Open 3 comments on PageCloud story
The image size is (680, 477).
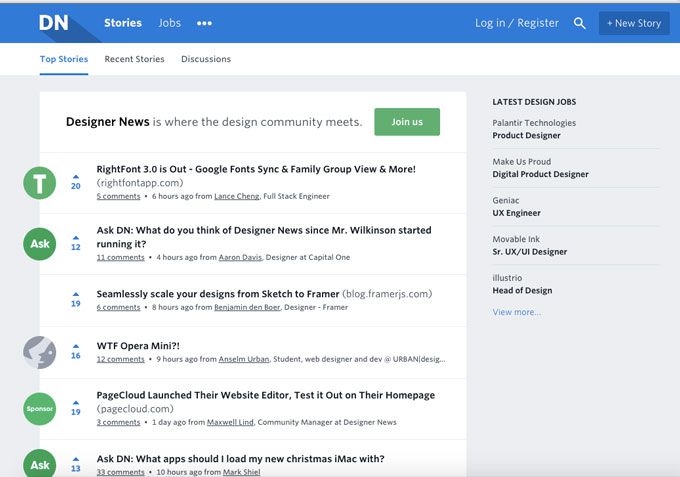118,422
